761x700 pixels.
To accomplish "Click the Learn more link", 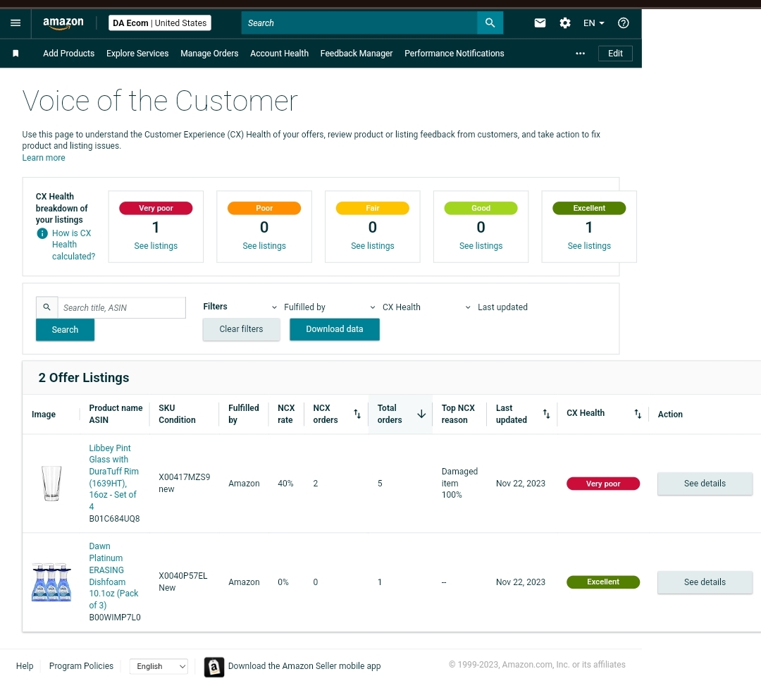I will (x=44, y=158).
